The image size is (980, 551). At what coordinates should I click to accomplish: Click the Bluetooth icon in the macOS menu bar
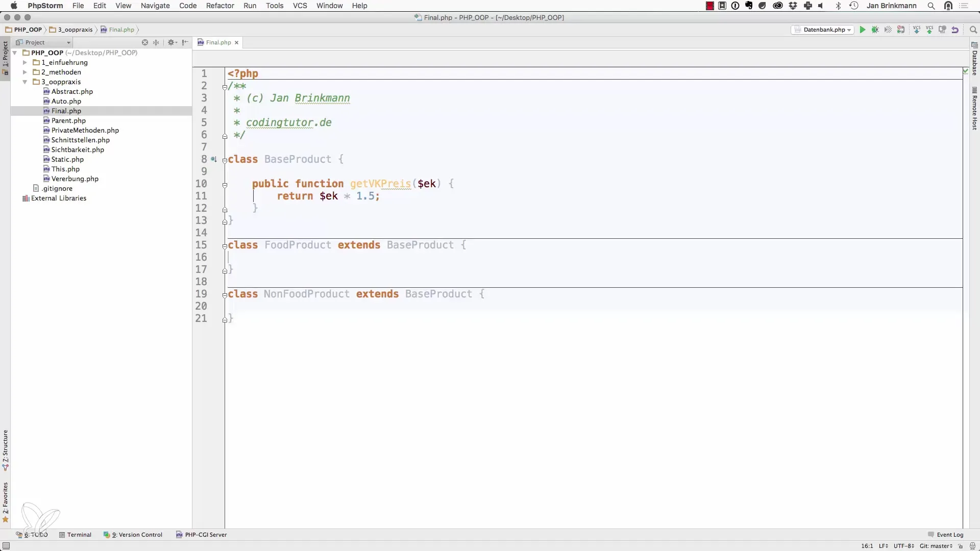point(838,6)
